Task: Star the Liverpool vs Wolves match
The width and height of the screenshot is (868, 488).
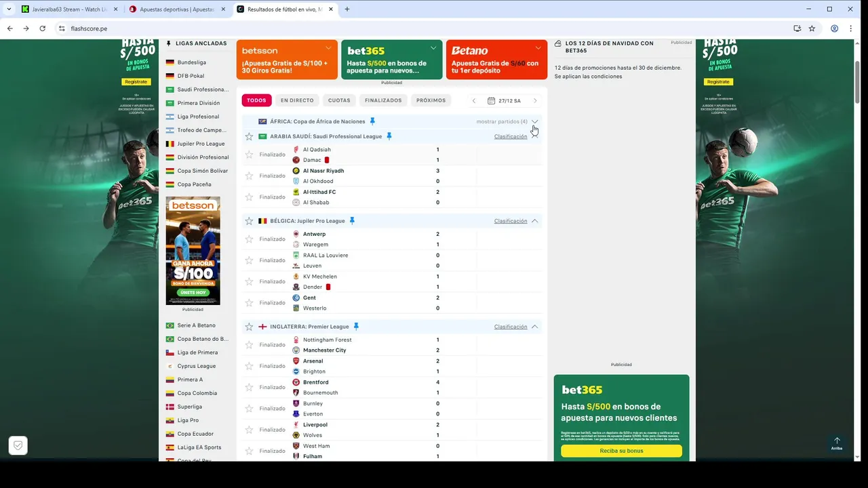Action: pos(249,430)
